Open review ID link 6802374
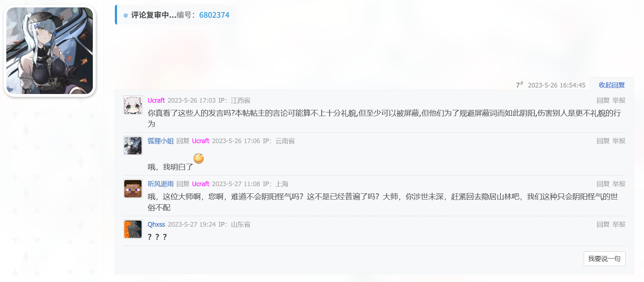The image size is (644, 282). pos(214,15)
